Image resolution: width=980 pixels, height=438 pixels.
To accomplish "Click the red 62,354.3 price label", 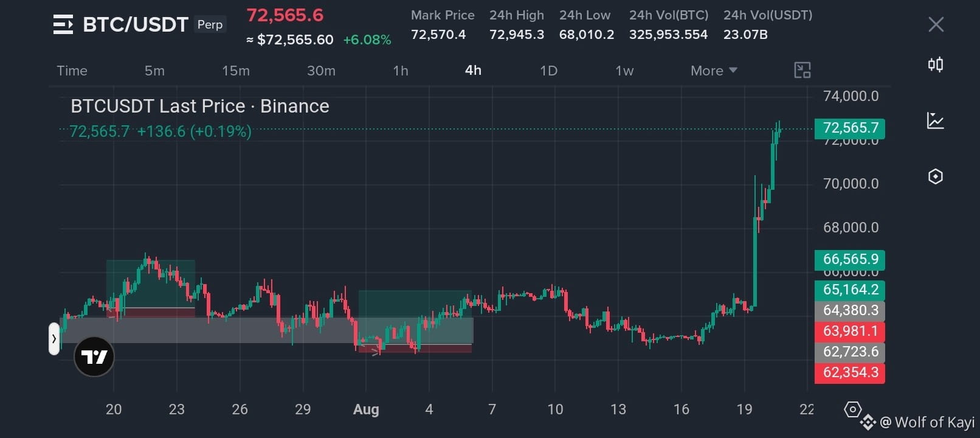I will [850, 373].
